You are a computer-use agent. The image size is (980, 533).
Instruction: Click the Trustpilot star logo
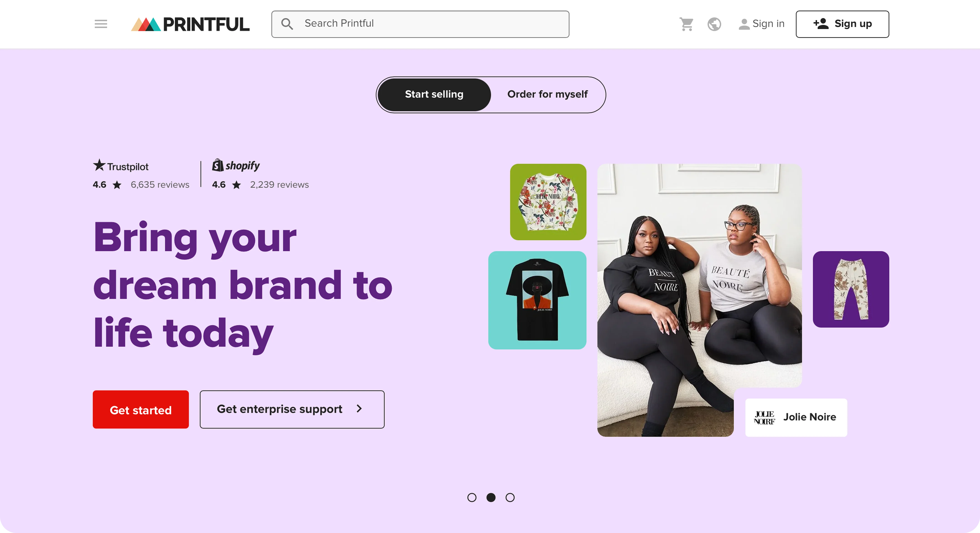pos(99,165)
